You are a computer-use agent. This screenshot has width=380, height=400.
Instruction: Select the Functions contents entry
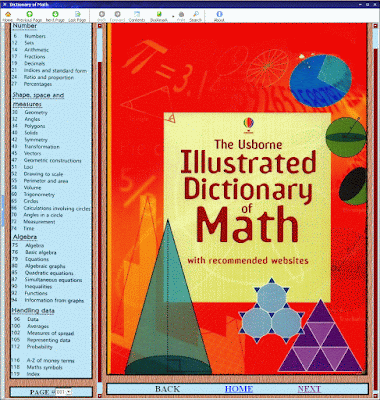coord(36,293)
